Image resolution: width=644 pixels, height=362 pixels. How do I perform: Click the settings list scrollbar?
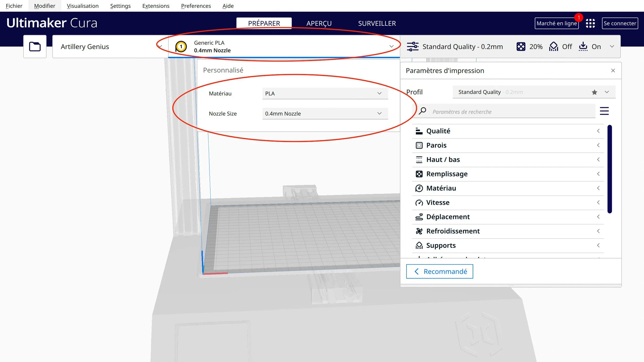[x=609, y=169]
